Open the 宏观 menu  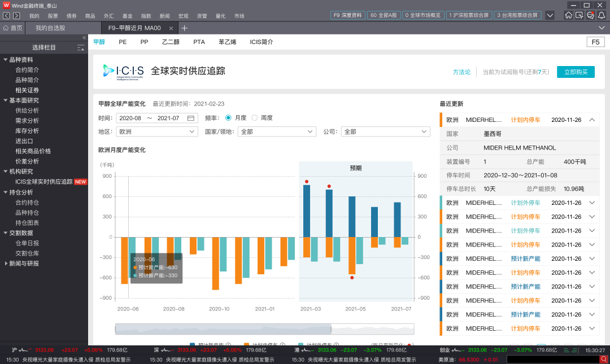(x=183, y=16)
